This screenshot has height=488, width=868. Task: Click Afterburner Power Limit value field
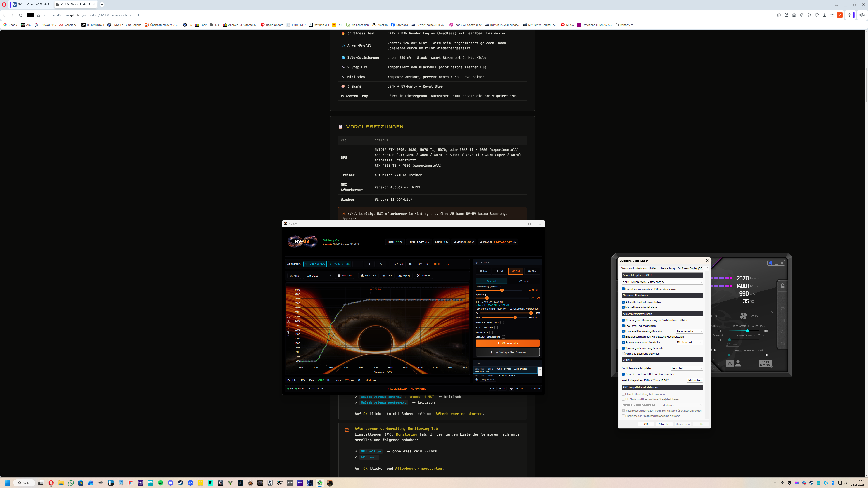[765, 331]
